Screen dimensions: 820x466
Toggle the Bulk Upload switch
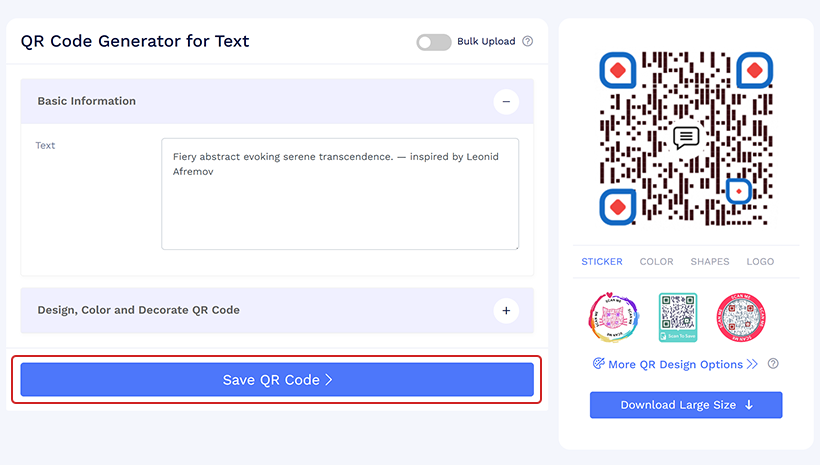click(x=434, y=42)
